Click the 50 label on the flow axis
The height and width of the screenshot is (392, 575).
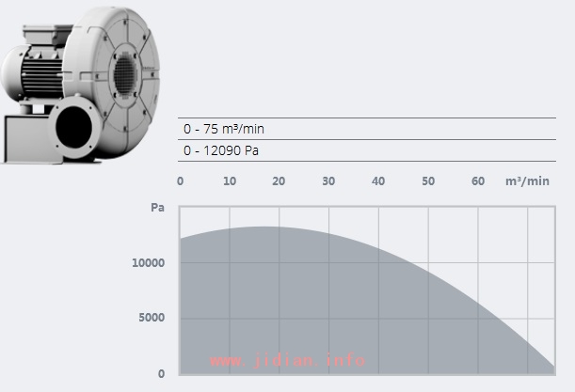(428, 180)
